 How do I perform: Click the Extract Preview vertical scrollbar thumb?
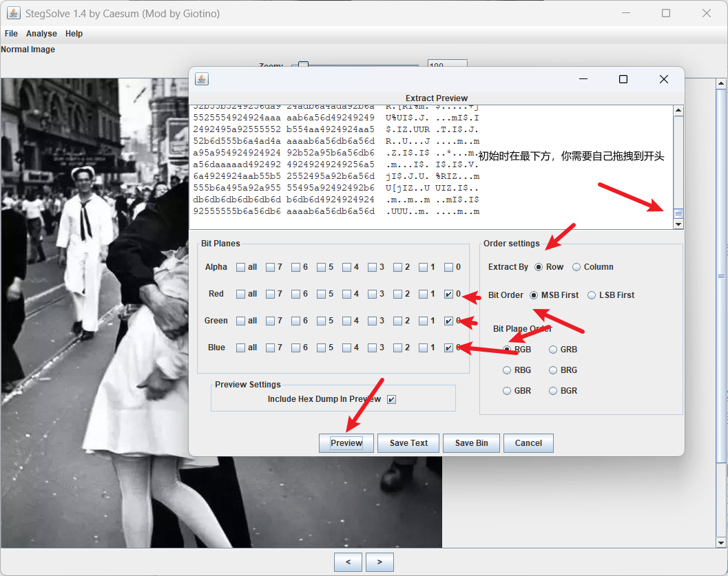678,214
